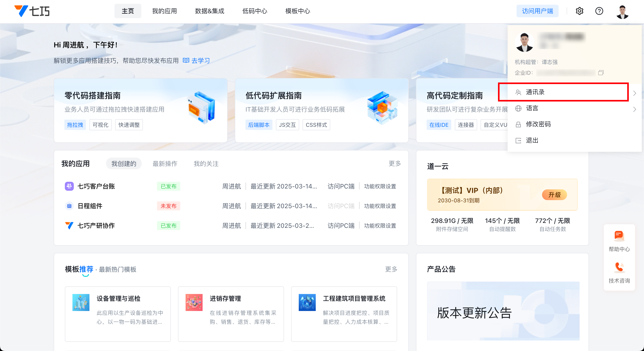Switch to 我的应用 navigation tab
The image size is (644, 351).
point(164,11)
